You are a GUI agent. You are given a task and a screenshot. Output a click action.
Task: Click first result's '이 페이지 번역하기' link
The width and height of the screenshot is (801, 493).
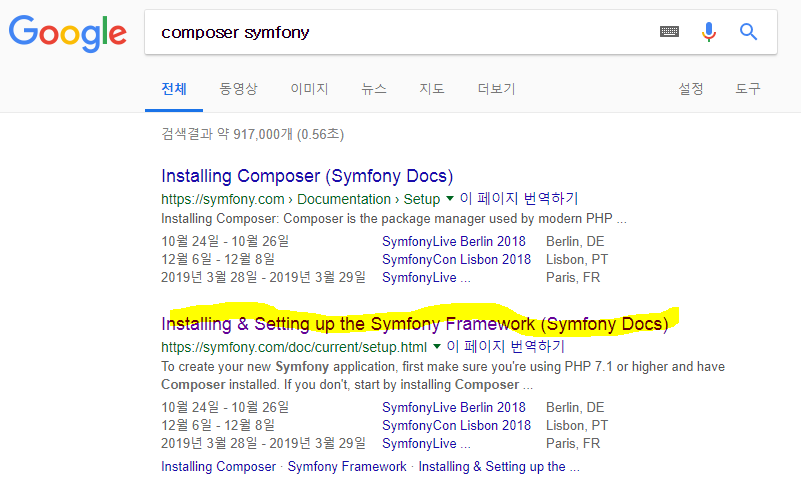pos(518,199)
